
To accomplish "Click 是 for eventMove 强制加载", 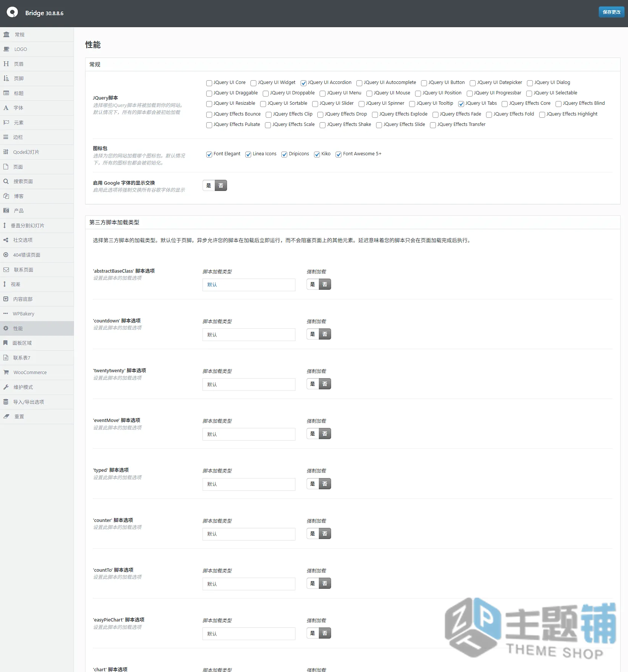I will coord(313,434).
